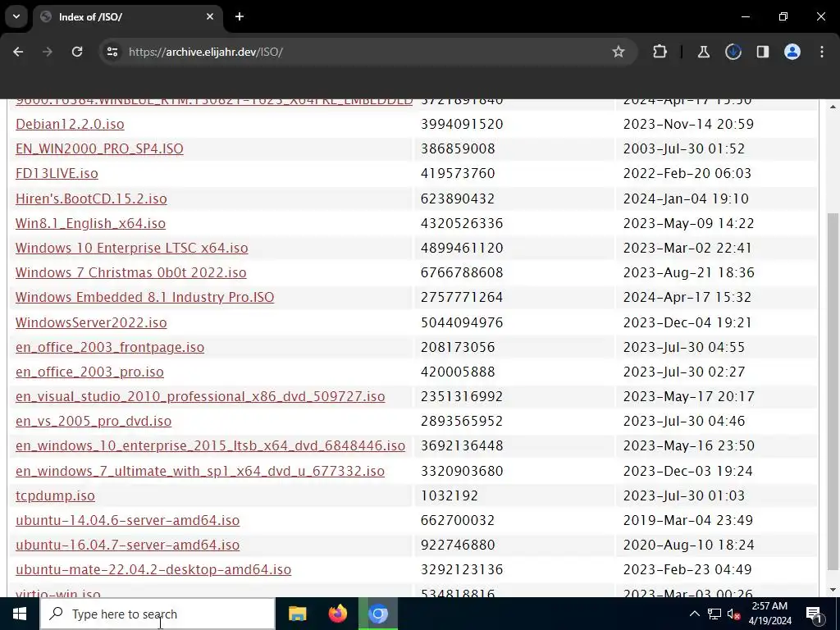Screen dimensions: 840x630
Task: Click date 2024-Jan-04 19:10
Action: point(686,199)
